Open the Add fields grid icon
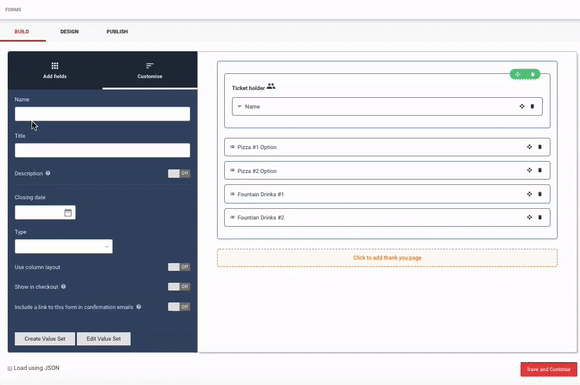Viewport: 580px width, 385px height. click(x=55, y=66)
